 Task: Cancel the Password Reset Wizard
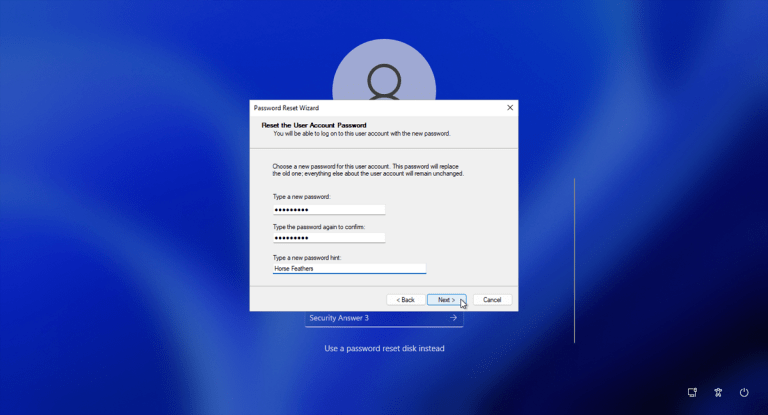pyautogui.click(x=492, y=300)
